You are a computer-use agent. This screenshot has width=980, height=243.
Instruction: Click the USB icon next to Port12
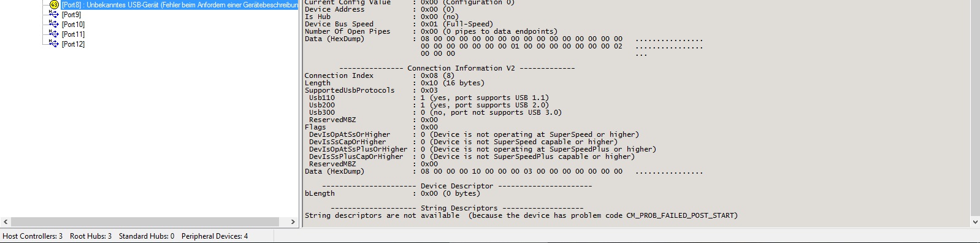coord(54,44)
